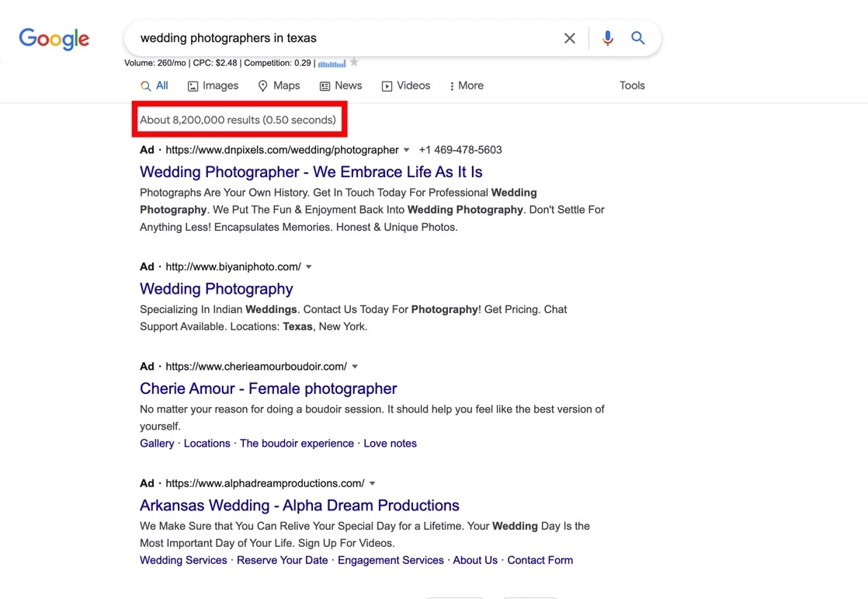Click the http://www.biyaniphoto.com/ URL text
868x599 pixels.
click(234, 267)
